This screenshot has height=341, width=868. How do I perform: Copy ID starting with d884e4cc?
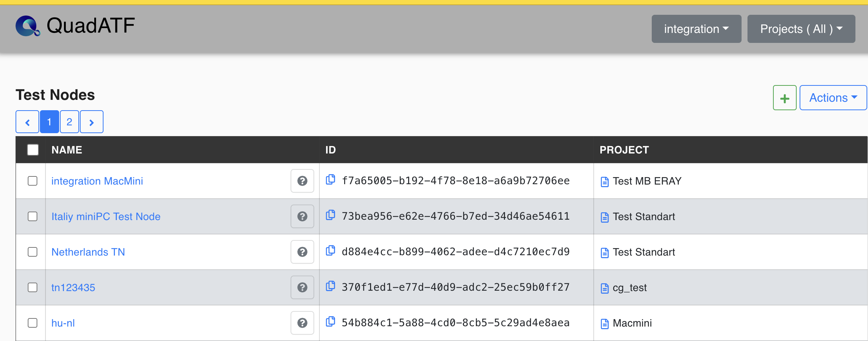(330, 250)
